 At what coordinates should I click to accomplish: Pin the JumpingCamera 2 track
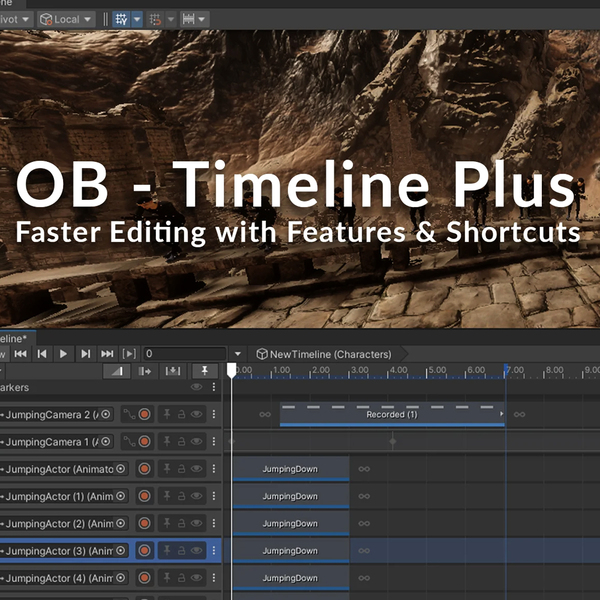click(167, 414)
